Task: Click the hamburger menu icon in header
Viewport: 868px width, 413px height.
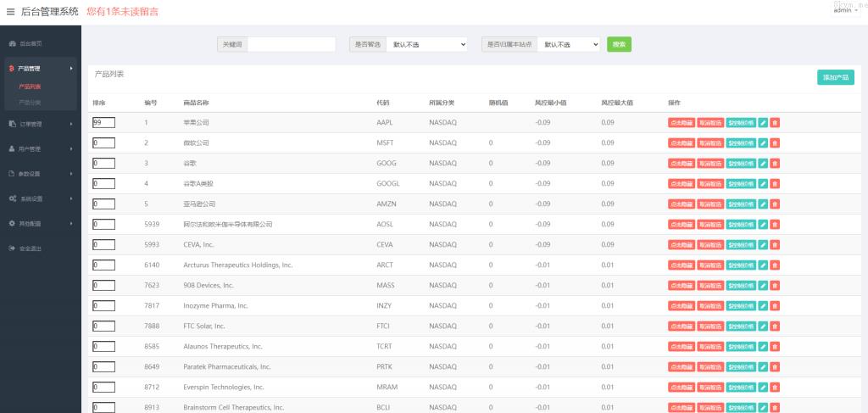Action: tap(10, 12)
